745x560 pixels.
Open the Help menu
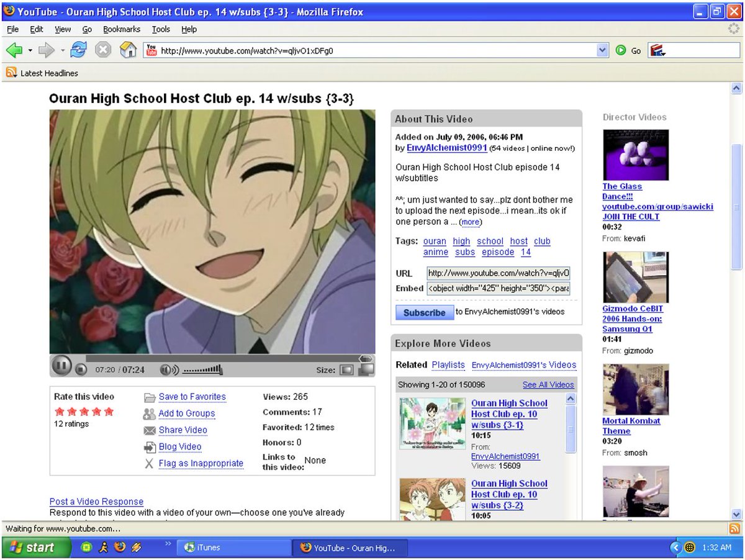click(x=189, y=29)
